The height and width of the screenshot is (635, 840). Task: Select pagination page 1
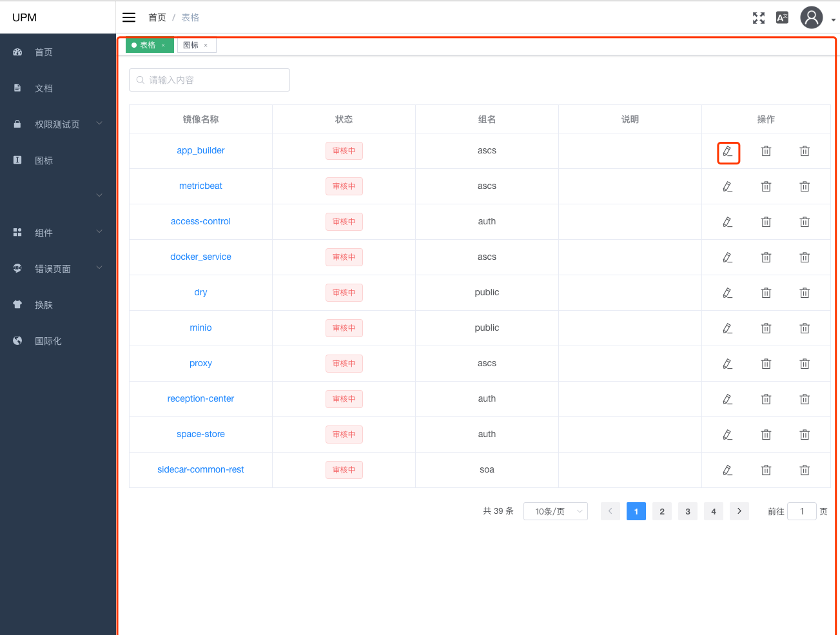click(636, 511)
